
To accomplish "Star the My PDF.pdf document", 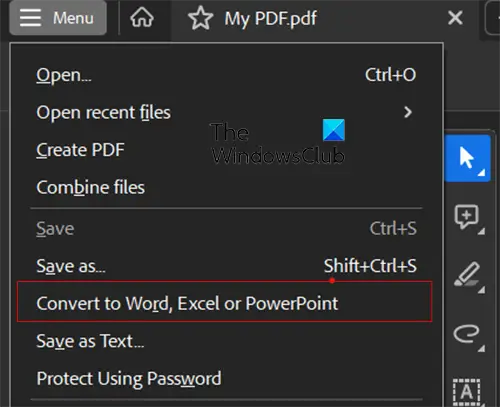I will 200,18.
